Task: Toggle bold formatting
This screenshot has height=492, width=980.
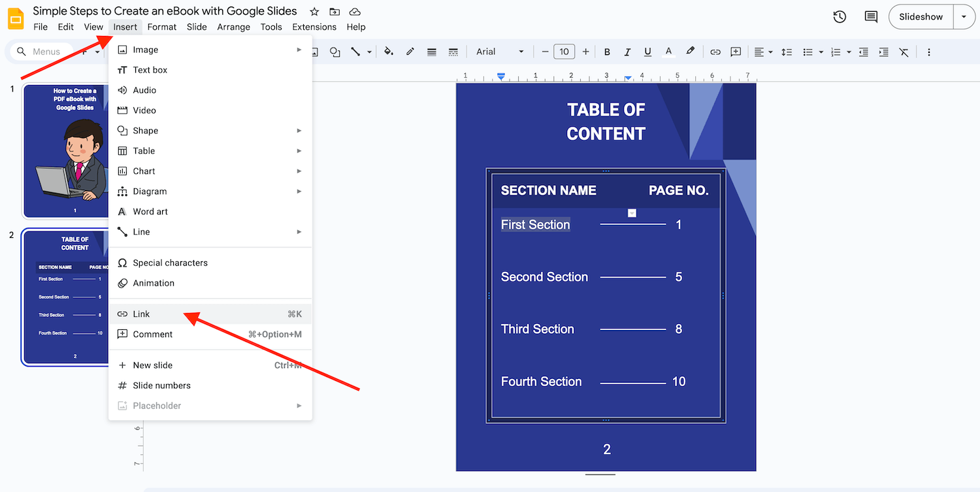Action: pyautogui.click(x=607, y=52)
